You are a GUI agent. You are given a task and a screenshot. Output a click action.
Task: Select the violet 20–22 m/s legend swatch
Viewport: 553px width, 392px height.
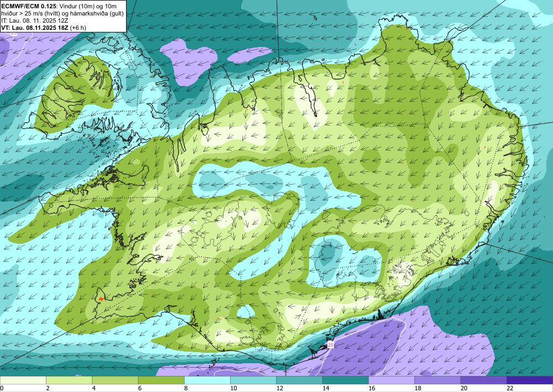click(x=484, y=380)
